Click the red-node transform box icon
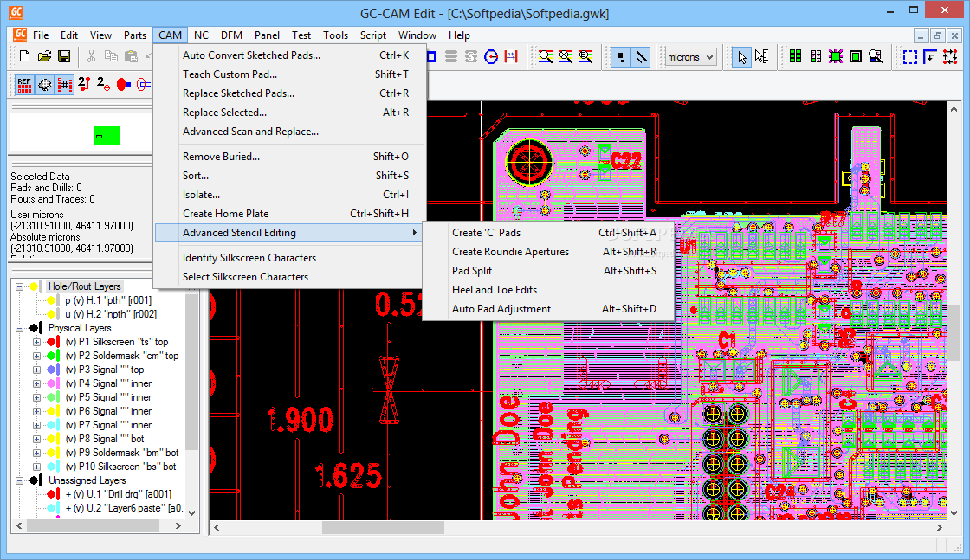 point(949,57)
